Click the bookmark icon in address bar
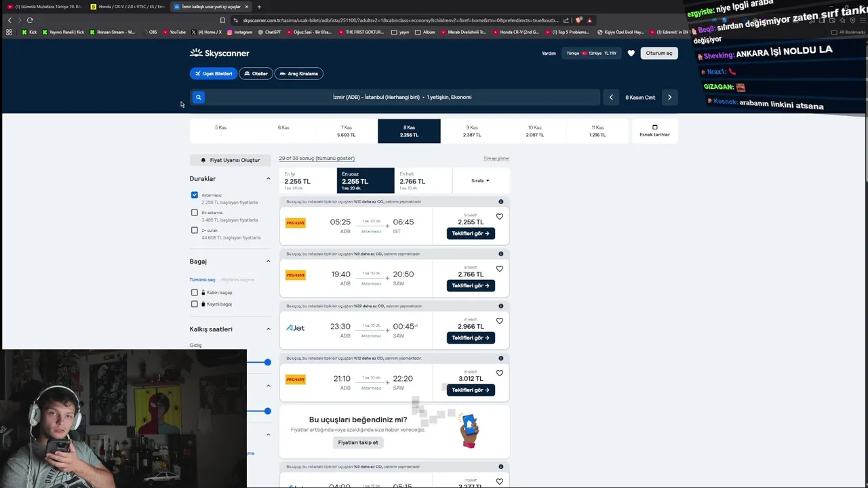868x488 pixels. coord(222,20)
